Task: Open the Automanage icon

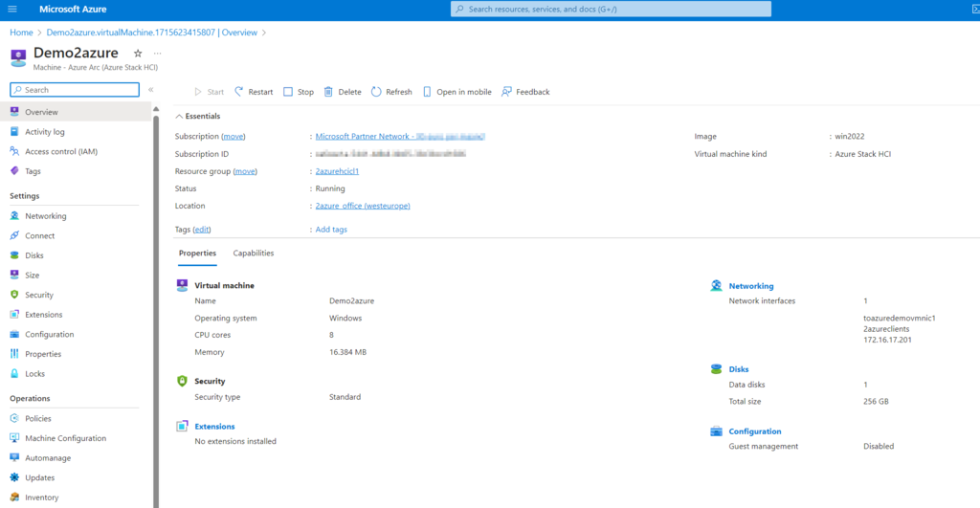Action: point(14,457)
